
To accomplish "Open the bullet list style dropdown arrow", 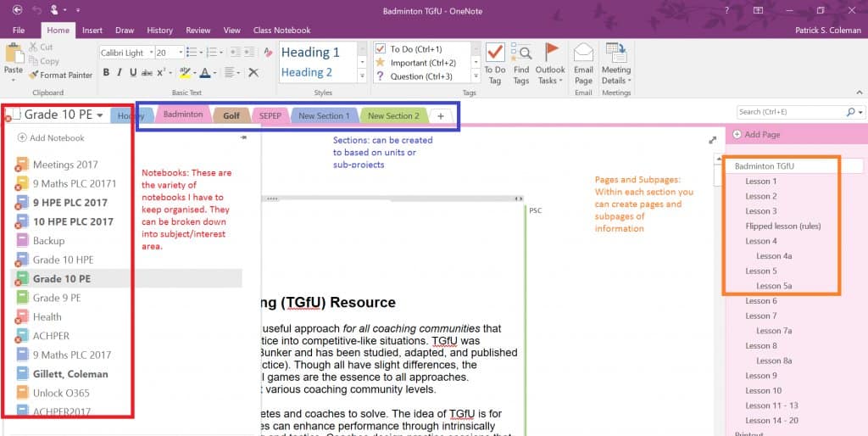I will 201,53.
